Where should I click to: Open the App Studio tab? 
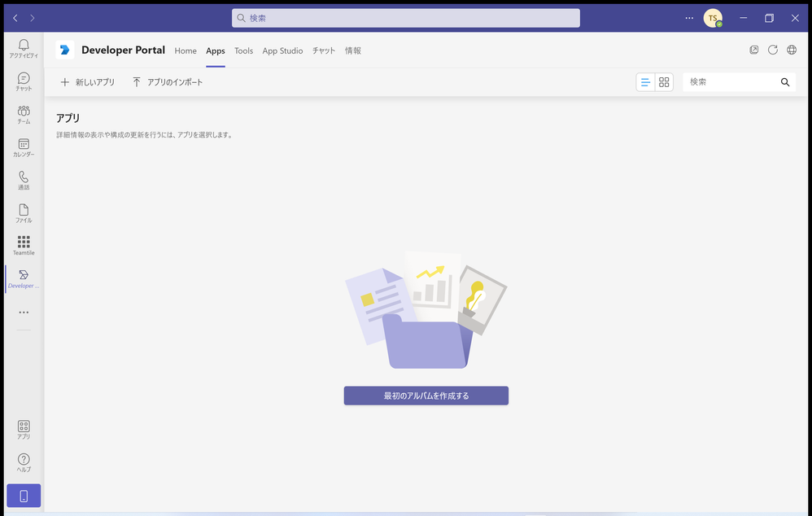(283, 50)
